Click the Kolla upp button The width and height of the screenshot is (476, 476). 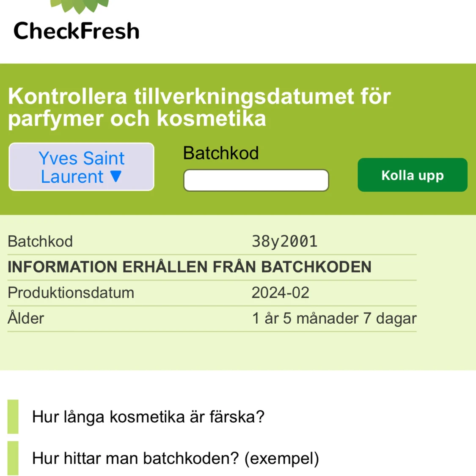(412, 175)
